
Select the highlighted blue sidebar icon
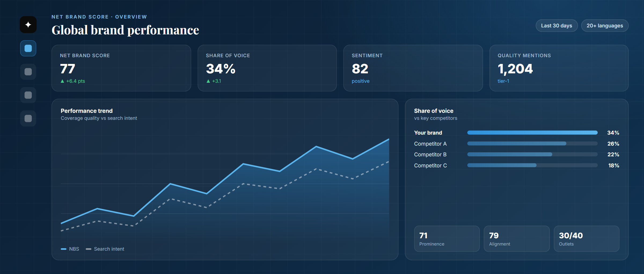[x=28, y=48]
